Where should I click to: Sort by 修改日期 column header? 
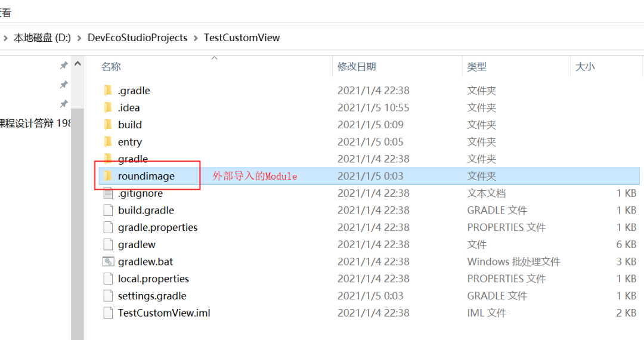tap(357, 67)
